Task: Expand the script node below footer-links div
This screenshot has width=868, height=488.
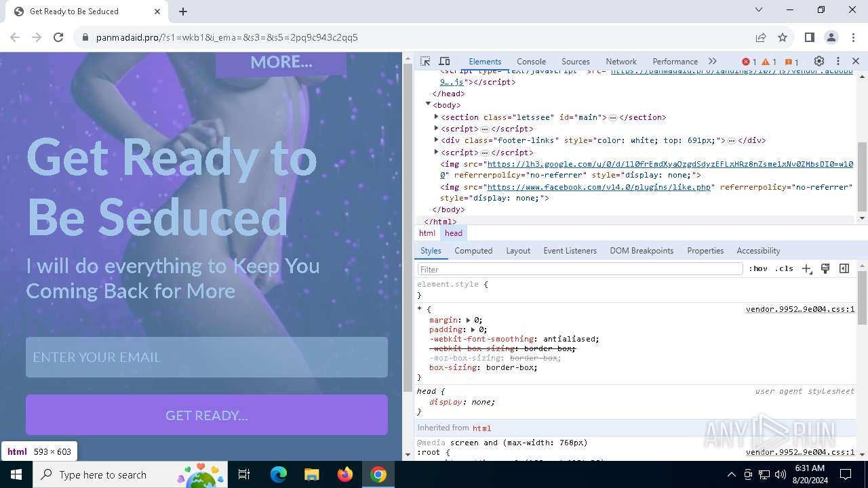Action: (x=436, y=152)
